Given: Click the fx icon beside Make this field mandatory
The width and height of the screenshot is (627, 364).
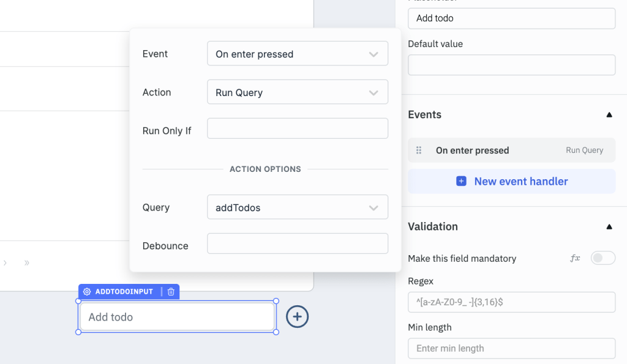Looking at the screenshot, I should pyautogui.click(x=574, y=258).
